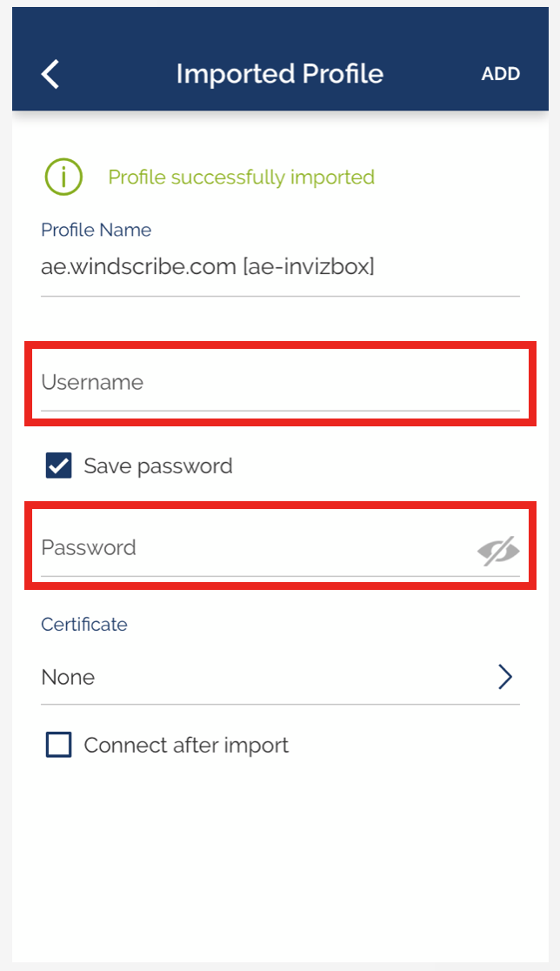
Task: Click the Profile successfully imported message
Action: tap(241, 177)
